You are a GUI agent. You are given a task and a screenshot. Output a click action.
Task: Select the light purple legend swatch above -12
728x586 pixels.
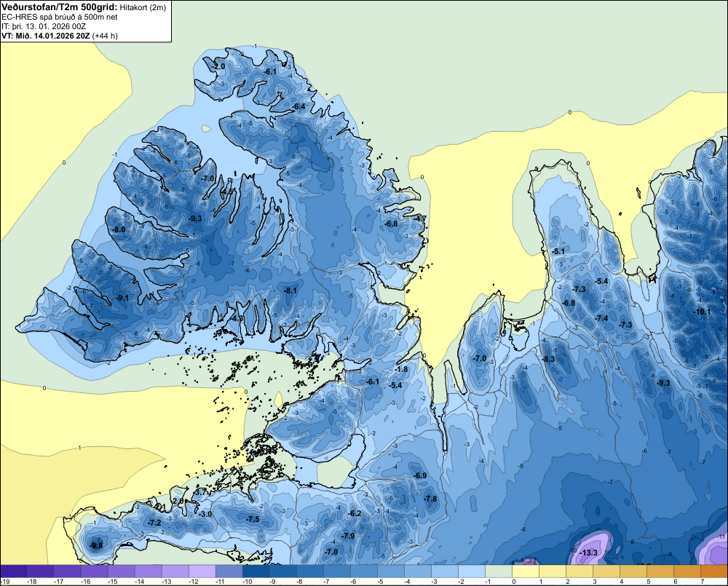tap(202, 571)
